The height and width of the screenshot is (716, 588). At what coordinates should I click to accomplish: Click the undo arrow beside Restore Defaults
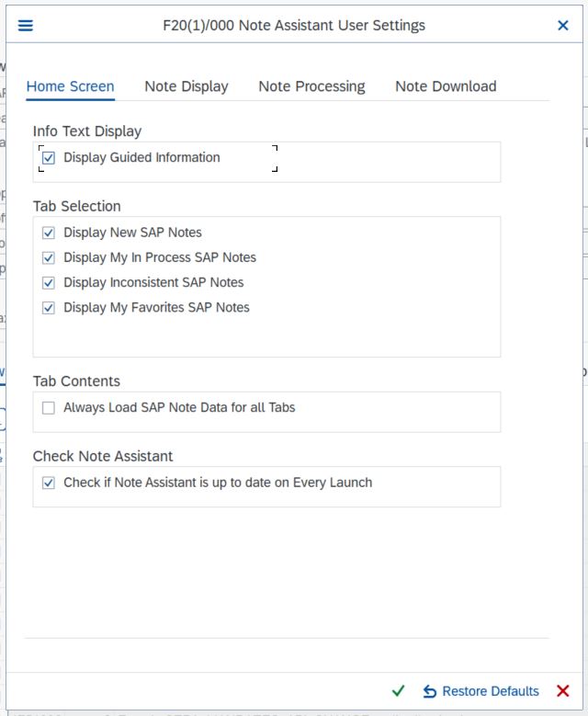click(430, 691)
